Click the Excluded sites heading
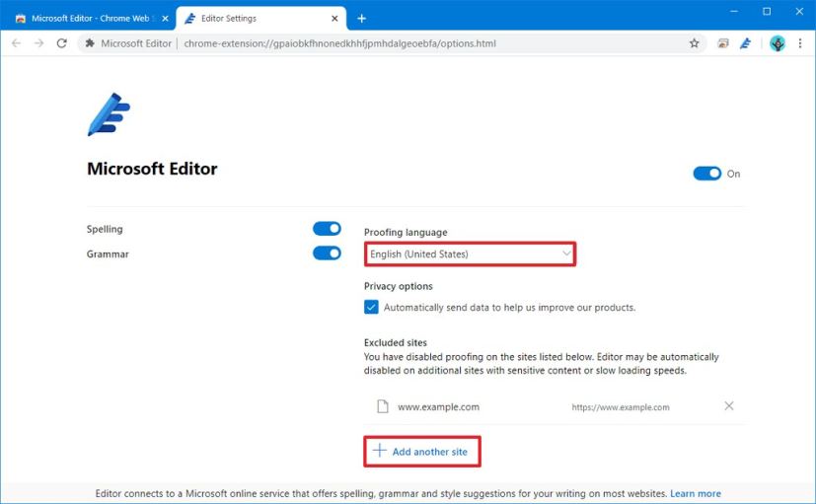Image resolution: width=816 pixels, height=504 pixels. click(x=396, y=342)
